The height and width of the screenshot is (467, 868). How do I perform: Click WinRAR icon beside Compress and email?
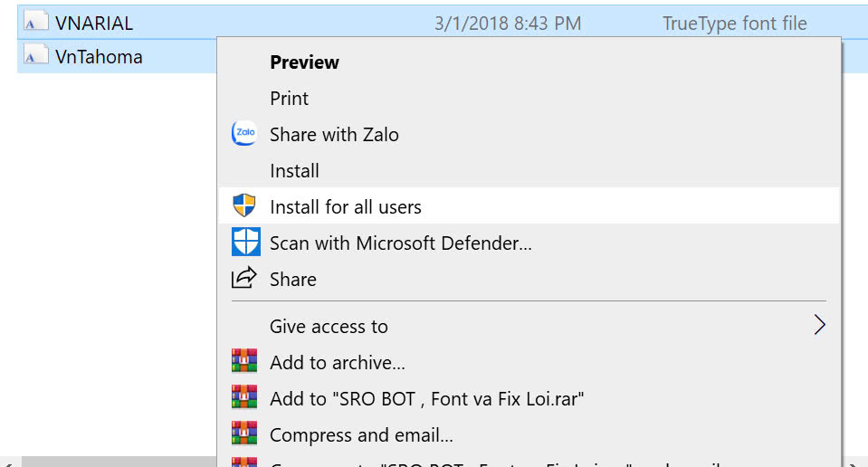coord(244,433)
